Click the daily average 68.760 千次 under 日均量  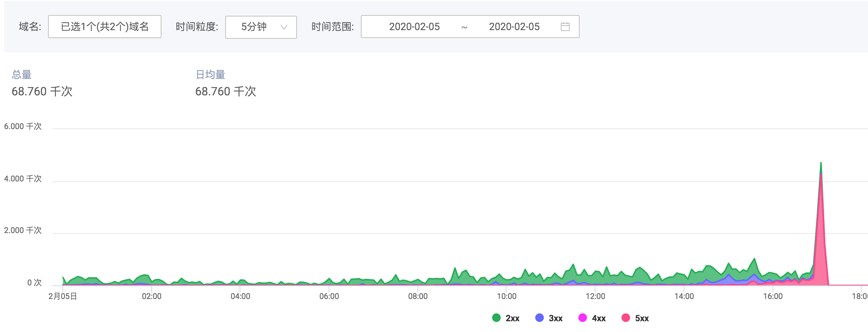(x=226, y=91)
